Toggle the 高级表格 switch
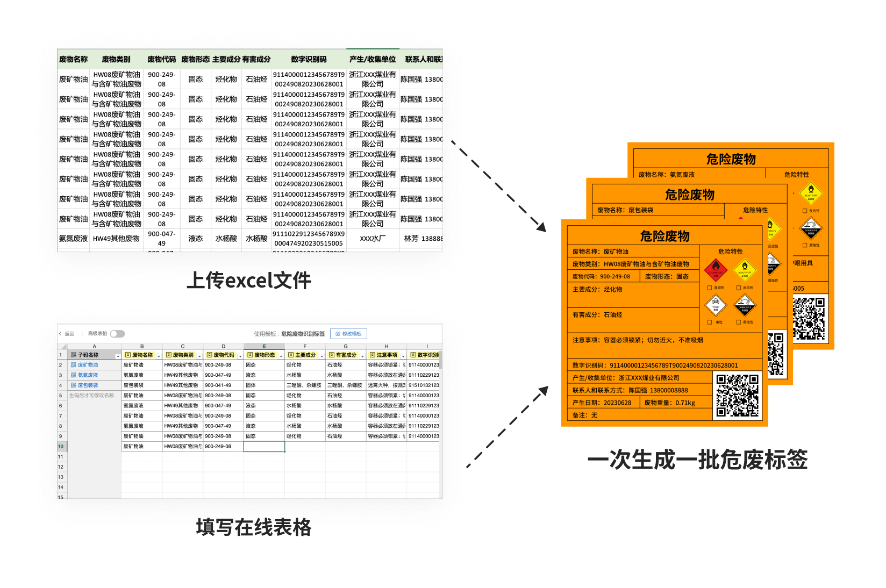This screenshot has width=886, height=588. [x=117, y=334]
